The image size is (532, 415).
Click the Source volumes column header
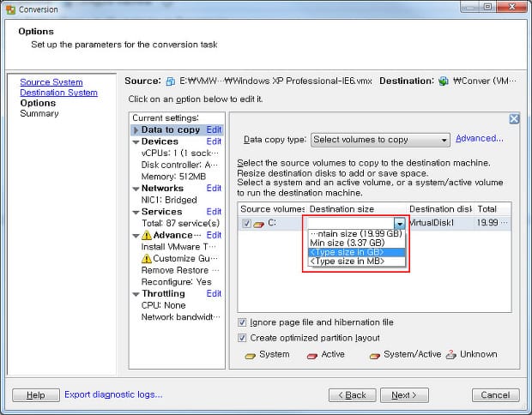272,209
